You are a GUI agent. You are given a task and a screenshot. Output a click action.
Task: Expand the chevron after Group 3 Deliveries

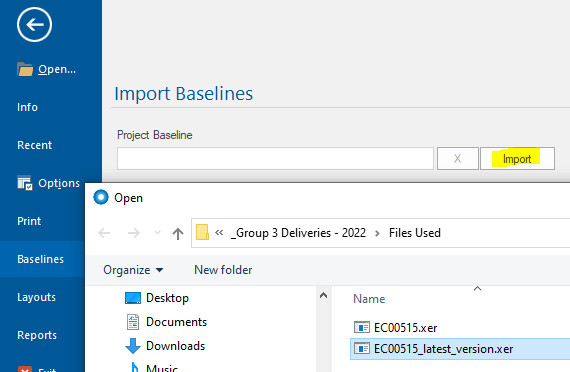(x=377, y=233)
